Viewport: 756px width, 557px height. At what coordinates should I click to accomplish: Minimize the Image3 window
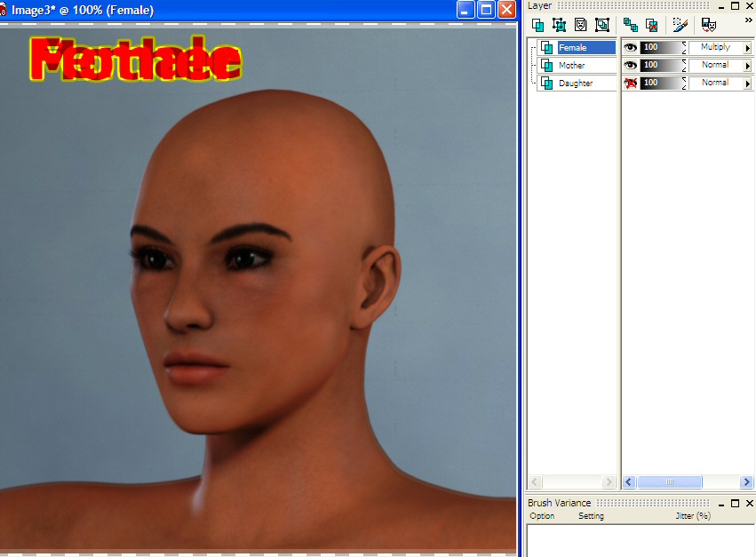click(466, 10)
